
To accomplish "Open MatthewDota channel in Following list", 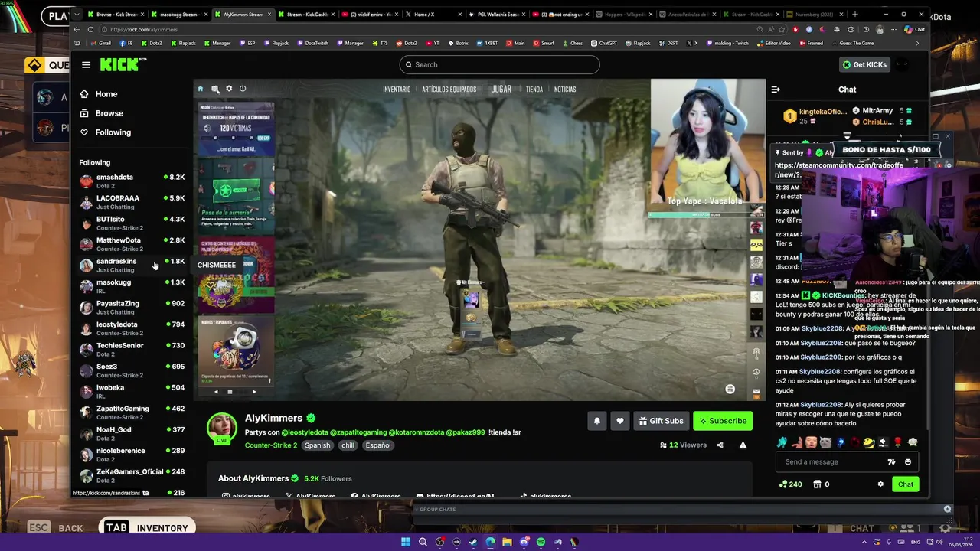I will coord(132,244).
